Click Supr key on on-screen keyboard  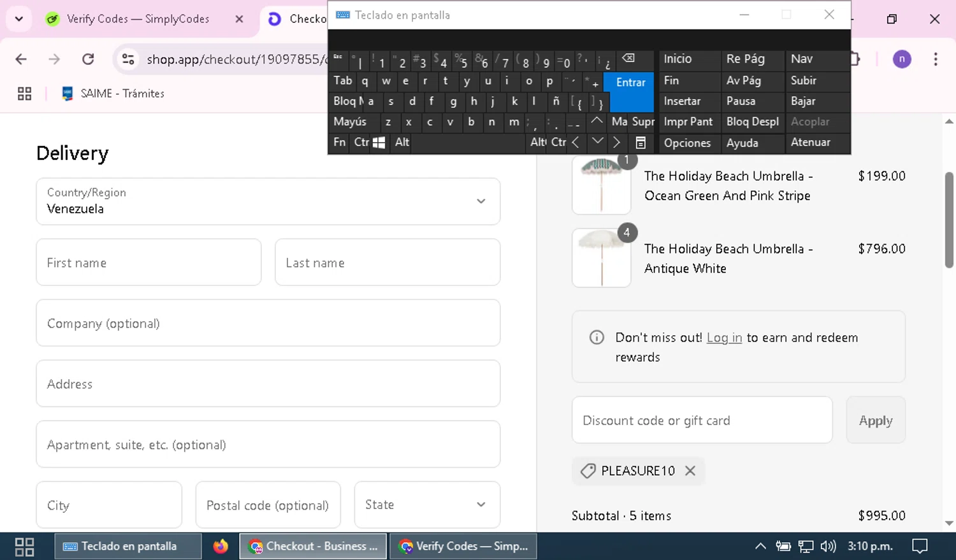(x=643, y=122)
